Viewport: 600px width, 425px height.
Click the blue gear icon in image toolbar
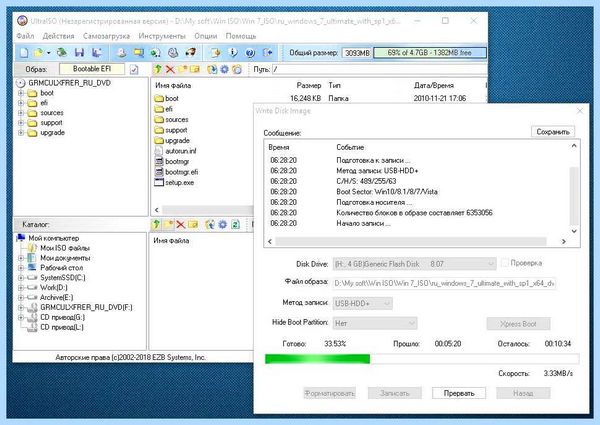(224, 69)
